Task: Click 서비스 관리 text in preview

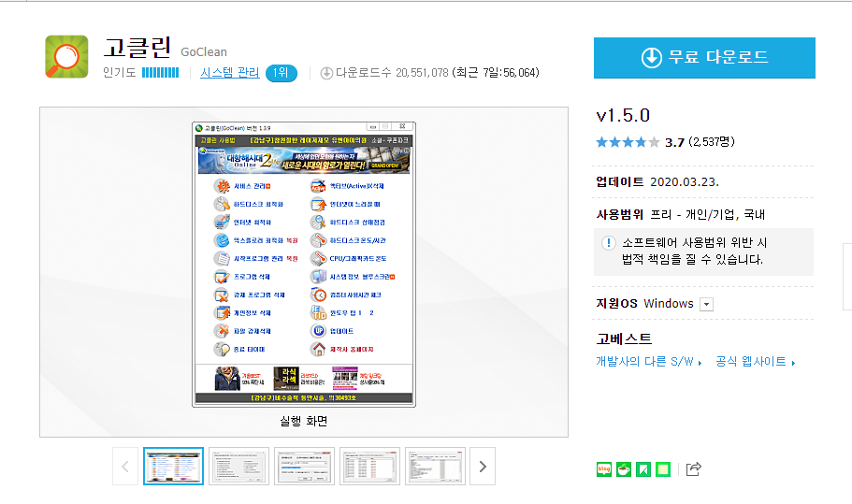Action: click(250, 186)
